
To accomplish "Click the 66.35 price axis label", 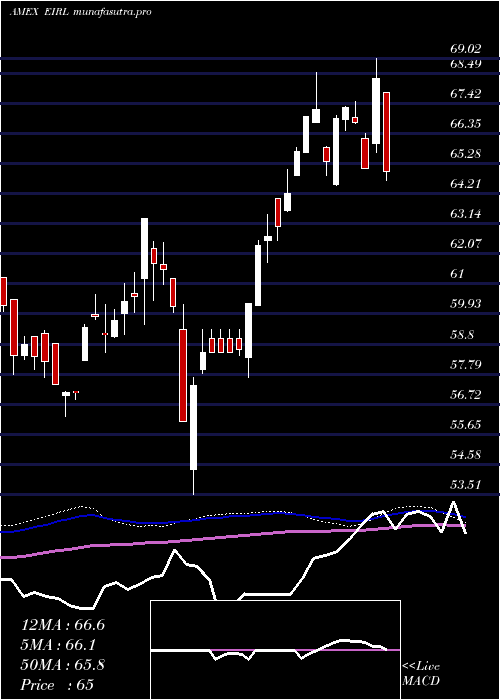I will point(466,124).
